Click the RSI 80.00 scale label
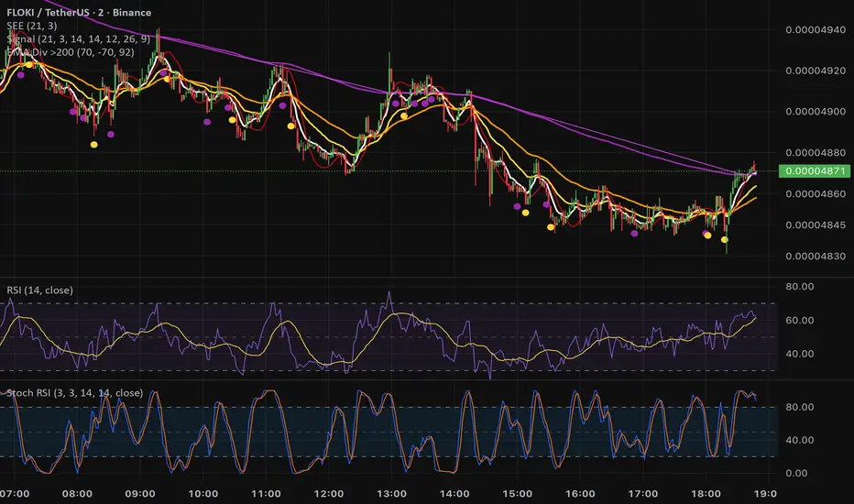Screen dimensions: 854x504 [800, 286]
